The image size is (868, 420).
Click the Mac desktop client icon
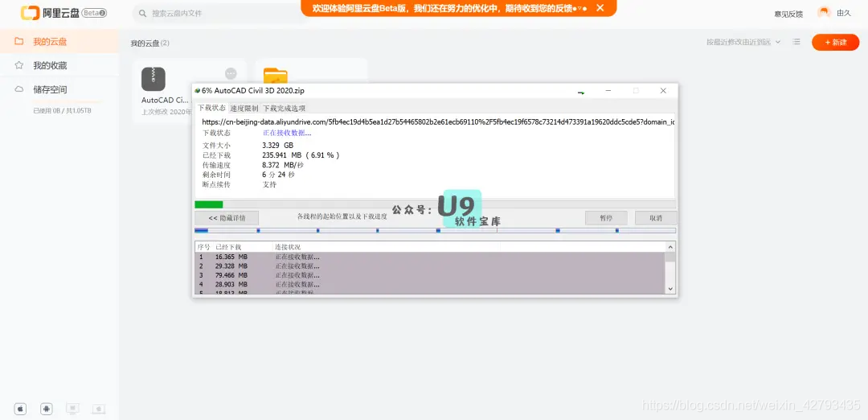tap(99, 409)
